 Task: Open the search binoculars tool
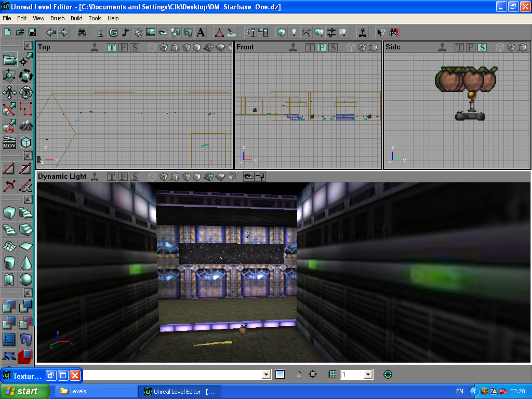[82, 32]
